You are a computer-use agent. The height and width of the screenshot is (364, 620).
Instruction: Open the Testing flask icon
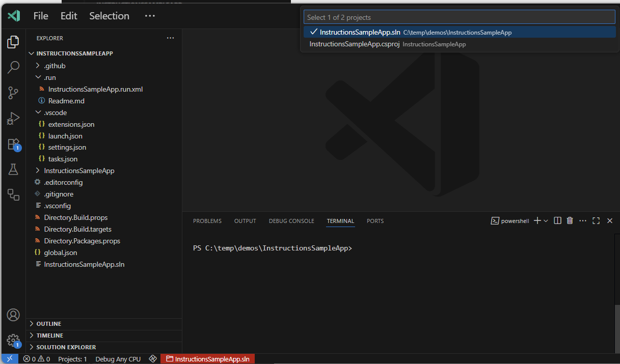pos(13,170)
